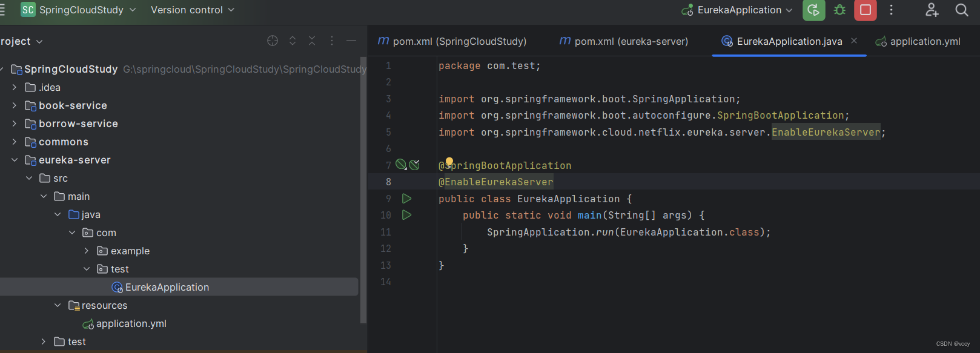This screenshot has height=353, width=980.
Task: Open the main menu hamburger icon
Action: 2,10
